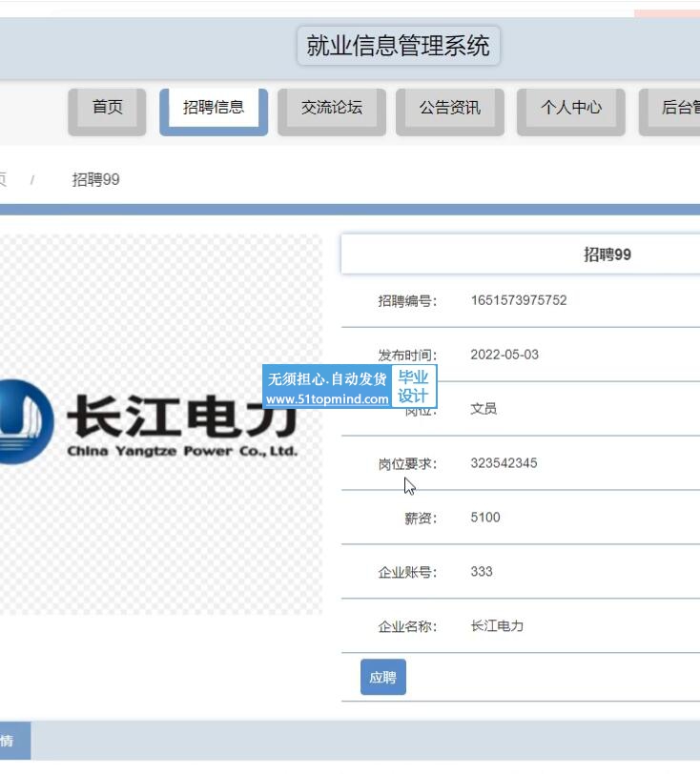The height and width of the screenshot is (774, 700).
Task: Select the enterprise account value 333
Action: pos(482,572)
